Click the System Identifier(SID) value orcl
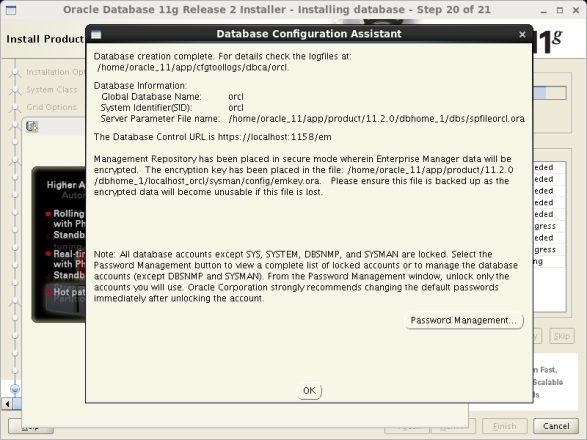This screenshot has height=440, width=587. 236,108
